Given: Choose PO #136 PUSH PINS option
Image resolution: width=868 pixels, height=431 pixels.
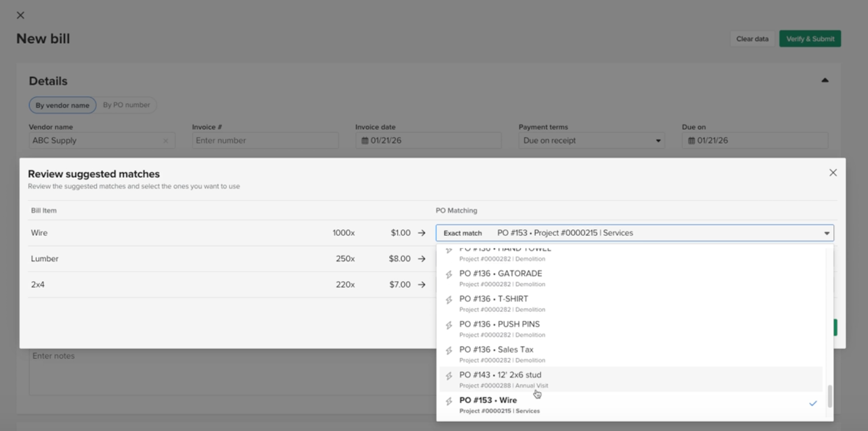Looking at the screenshot, I should tap(500, 328).
